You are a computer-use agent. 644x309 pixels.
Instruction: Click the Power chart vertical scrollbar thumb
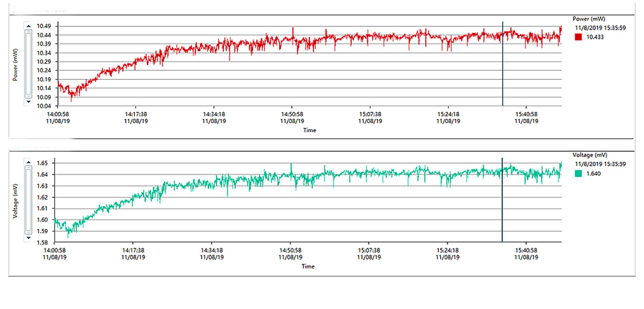pos(28,63)
